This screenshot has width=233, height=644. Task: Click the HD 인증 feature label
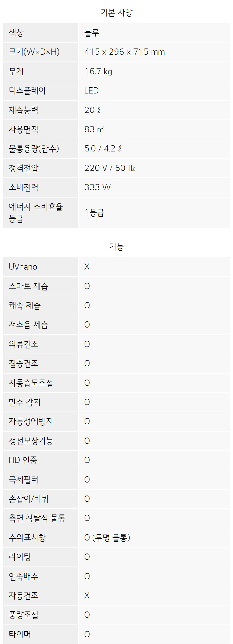click(23, 460)
